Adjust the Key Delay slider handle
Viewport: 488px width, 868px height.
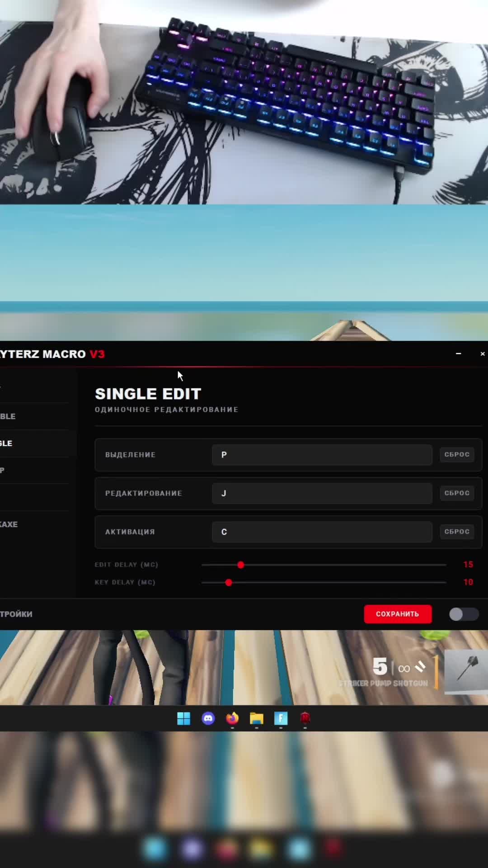point(229,582)
